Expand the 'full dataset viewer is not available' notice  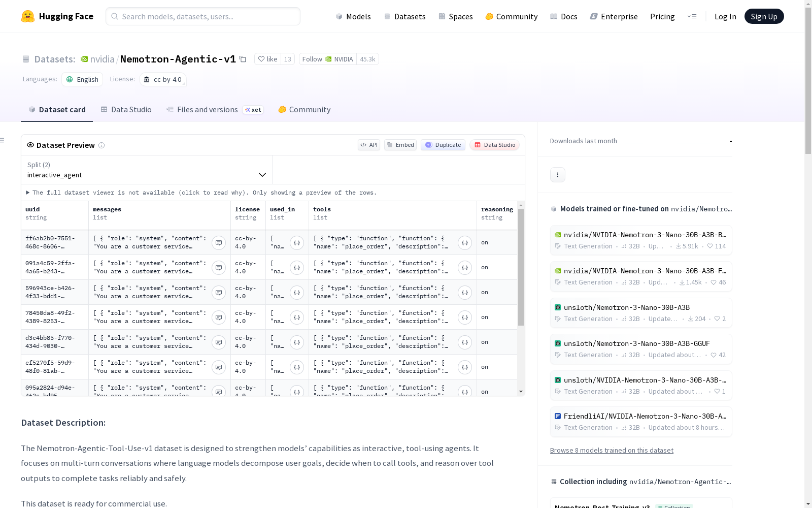pyautogui.click(x=201, y=193)
